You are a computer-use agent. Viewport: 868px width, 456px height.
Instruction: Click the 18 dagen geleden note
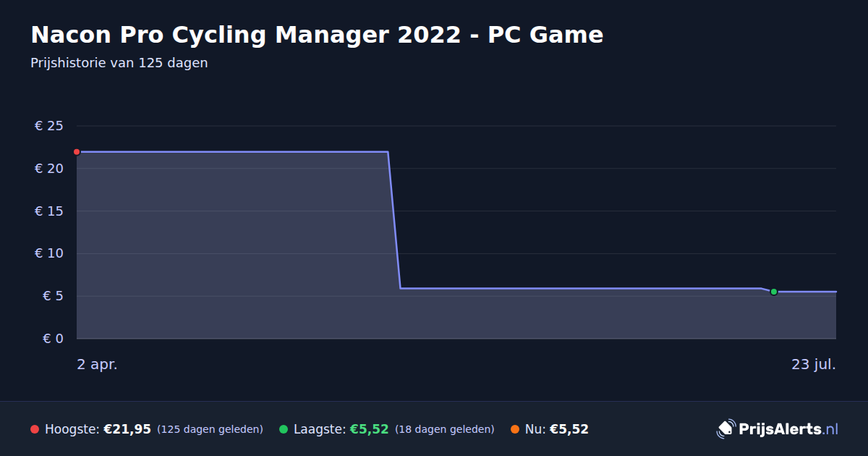445,429
